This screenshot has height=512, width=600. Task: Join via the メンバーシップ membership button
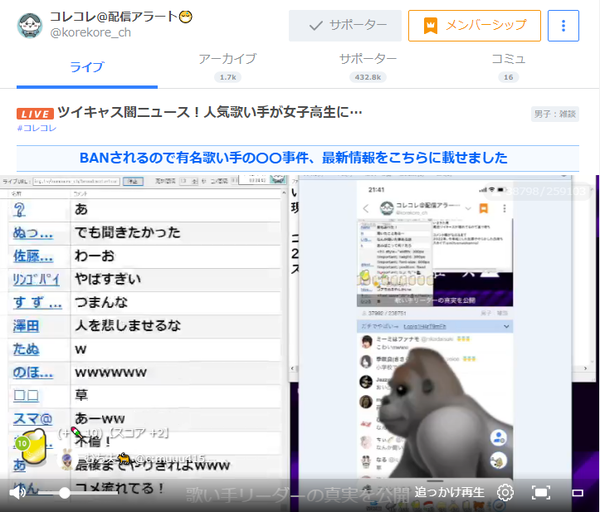(474, 26)
